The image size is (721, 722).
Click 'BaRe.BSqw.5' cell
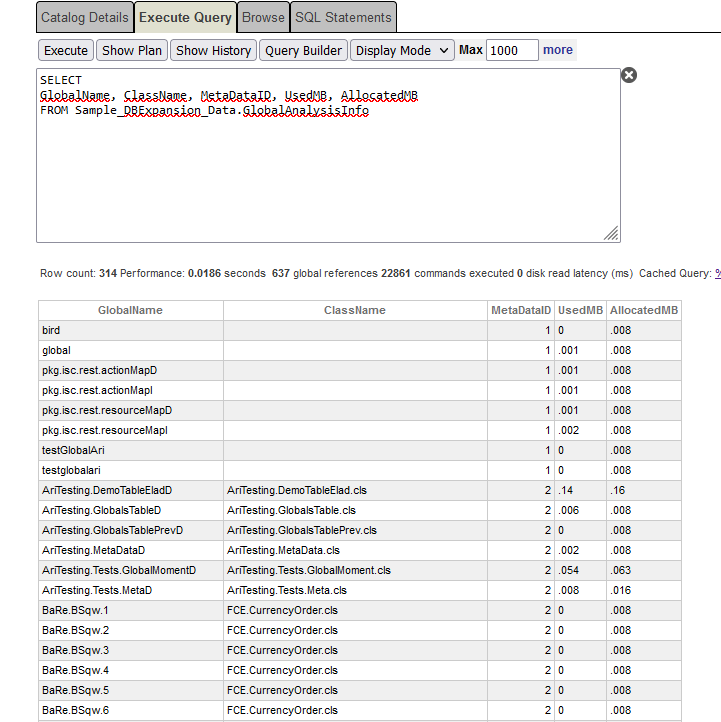tap(130, 691)
